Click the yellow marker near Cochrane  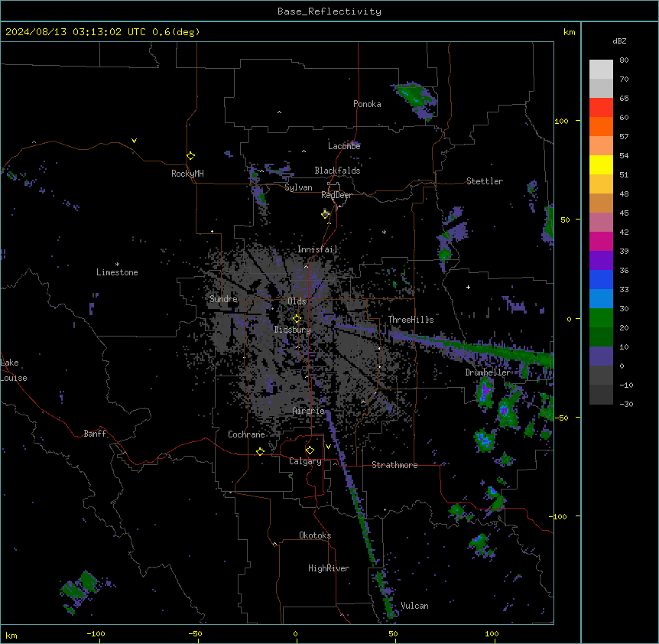pos(260,451)
